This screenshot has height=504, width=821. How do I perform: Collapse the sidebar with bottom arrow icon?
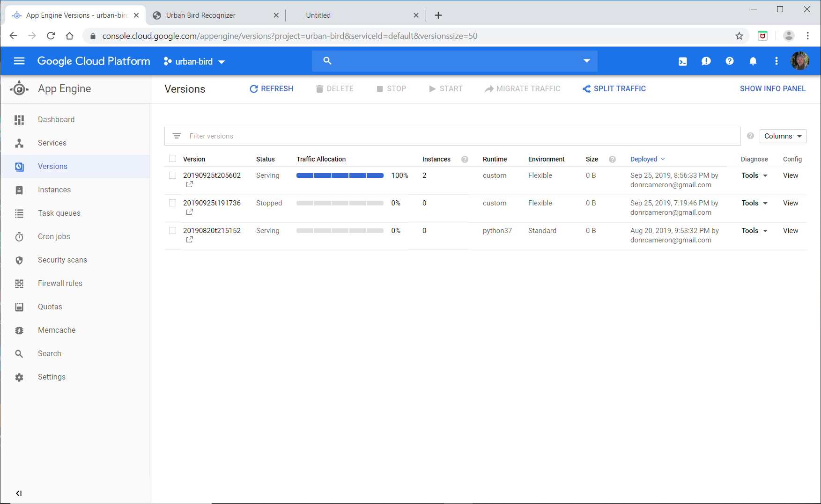click(x=19, y=493)
